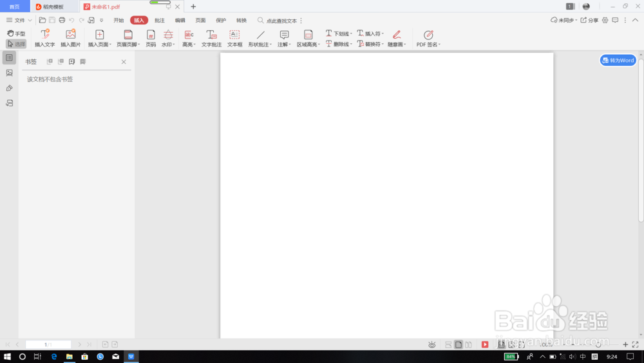Click the 页码 page number icon
This screenshot has height=363, width=644.
pos(151,38)
